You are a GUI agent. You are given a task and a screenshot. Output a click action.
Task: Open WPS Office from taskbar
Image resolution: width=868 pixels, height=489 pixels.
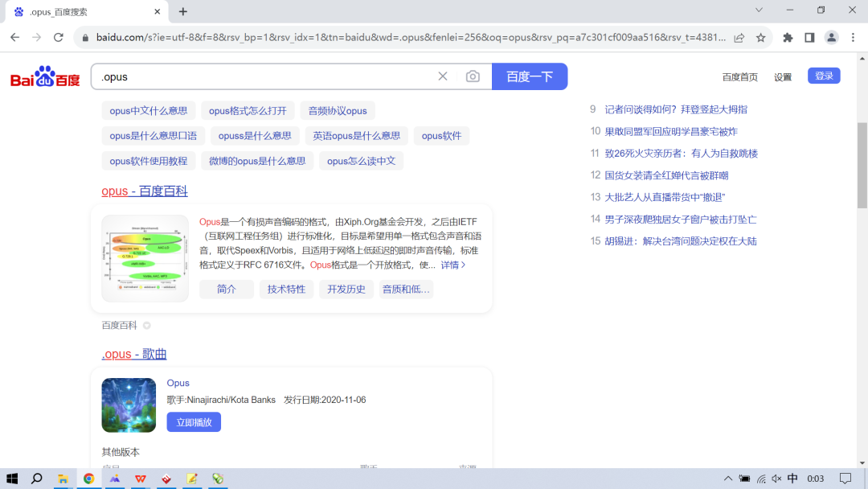(140, 479)
